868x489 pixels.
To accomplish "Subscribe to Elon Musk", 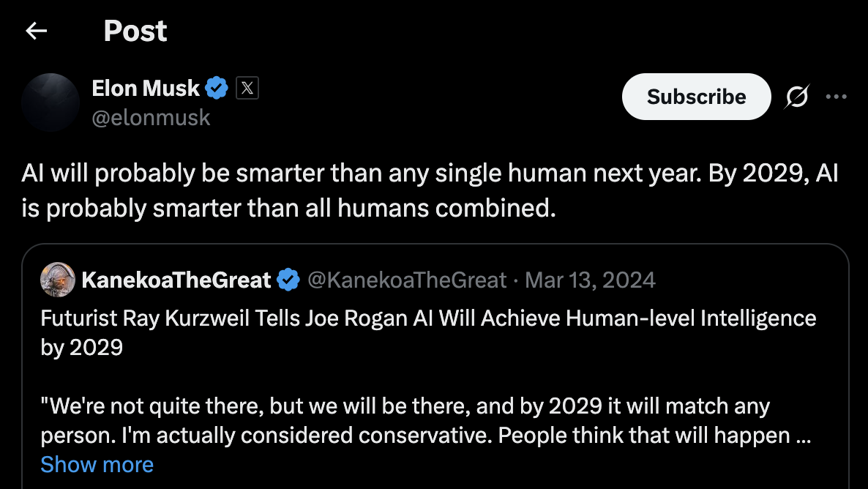I will tap(697, 97).
